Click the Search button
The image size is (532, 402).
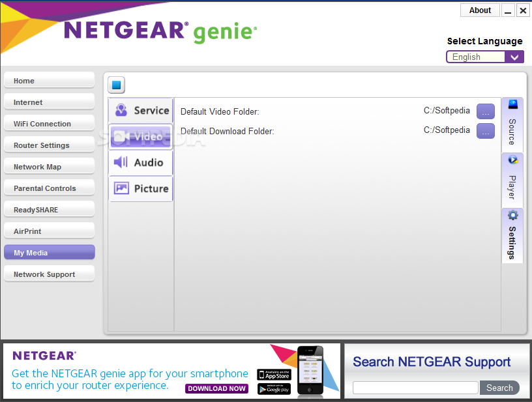(x=499, y=388)
